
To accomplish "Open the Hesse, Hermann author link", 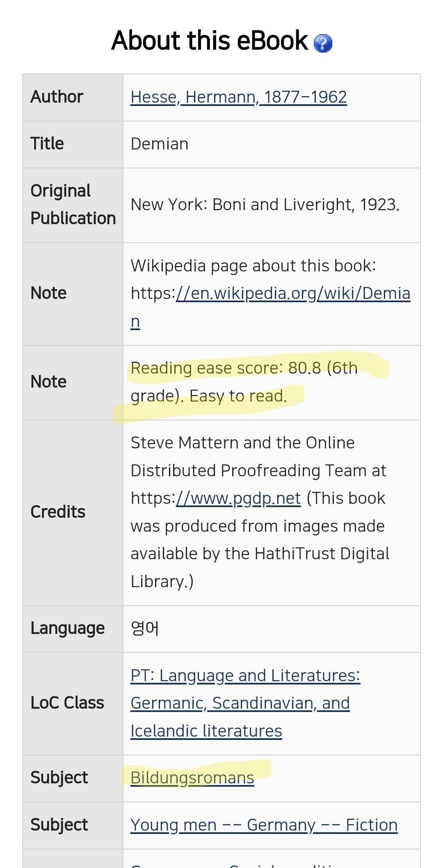I will click(238, 97).
